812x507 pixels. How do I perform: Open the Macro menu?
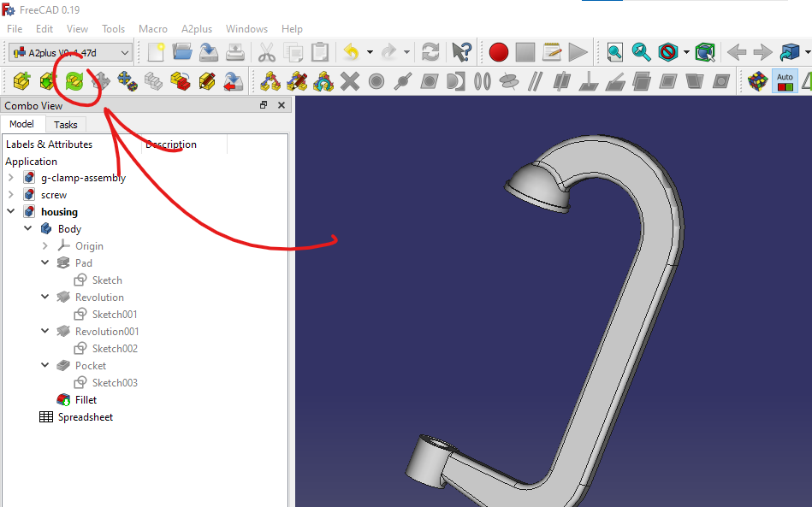point(153,29)
